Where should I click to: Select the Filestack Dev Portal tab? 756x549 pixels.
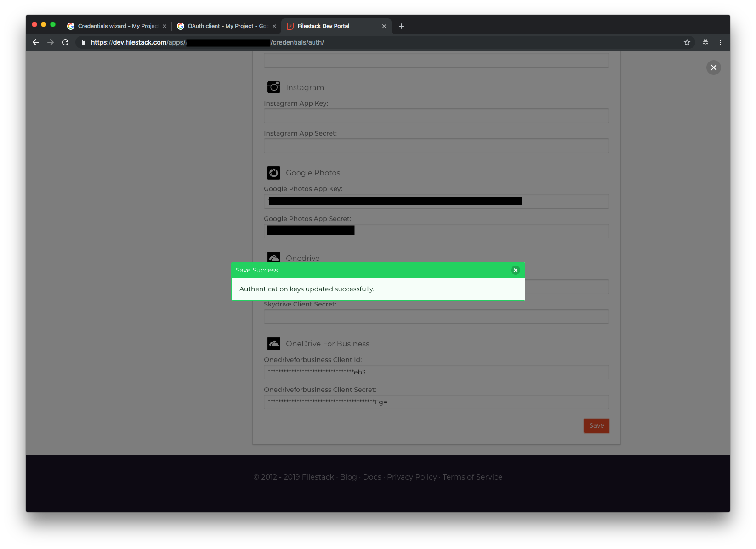[x=336, y=26]
